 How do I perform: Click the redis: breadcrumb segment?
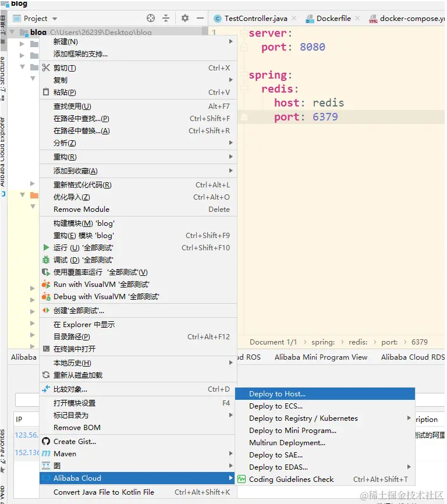pyautogui.click(x=358, y=342)
